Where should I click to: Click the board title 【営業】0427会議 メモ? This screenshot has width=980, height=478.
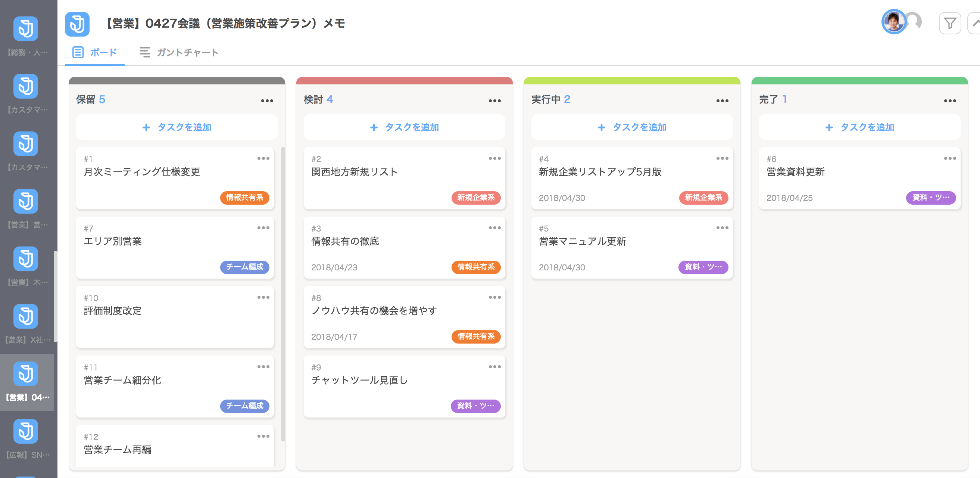pos(224,24)
